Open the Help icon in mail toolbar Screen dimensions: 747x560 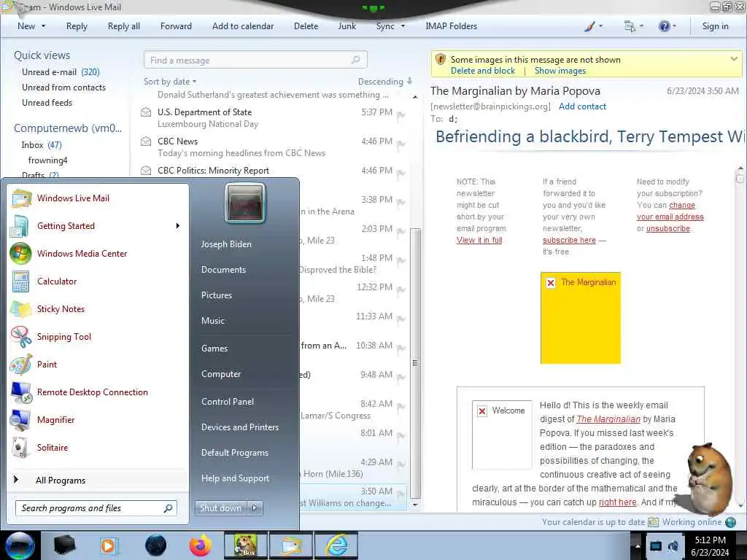click(x=664, y=26)
